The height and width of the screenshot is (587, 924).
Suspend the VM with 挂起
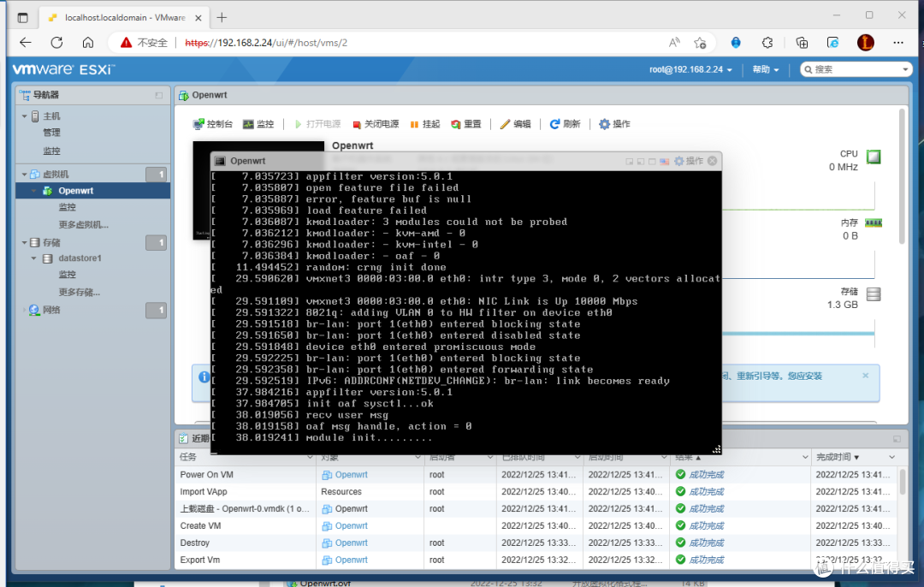(x=415, y=124)
